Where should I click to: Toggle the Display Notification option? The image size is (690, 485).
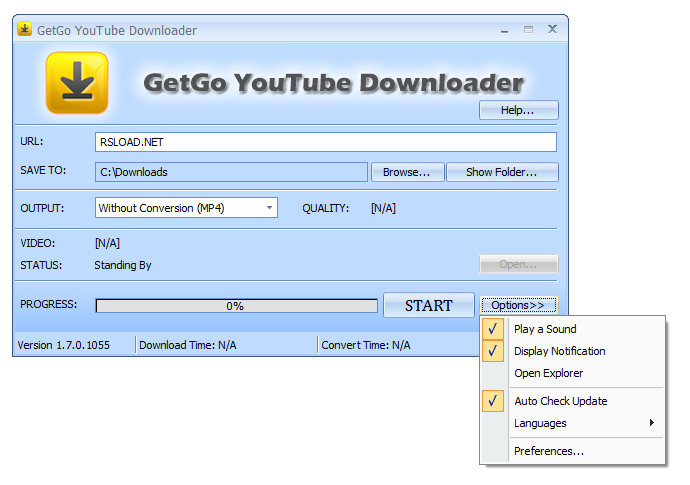point(572,351)
